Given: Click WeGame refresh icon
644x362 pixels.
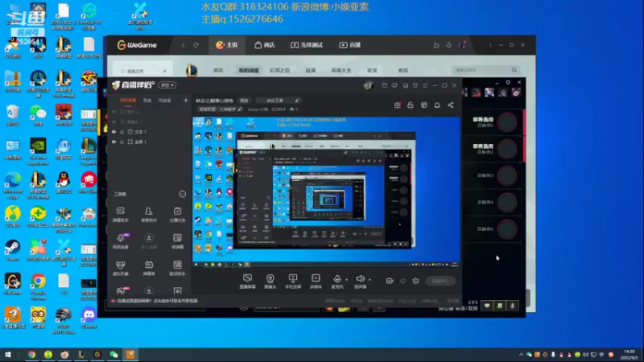Looking at the screenshot, I should tap(196, 45).
